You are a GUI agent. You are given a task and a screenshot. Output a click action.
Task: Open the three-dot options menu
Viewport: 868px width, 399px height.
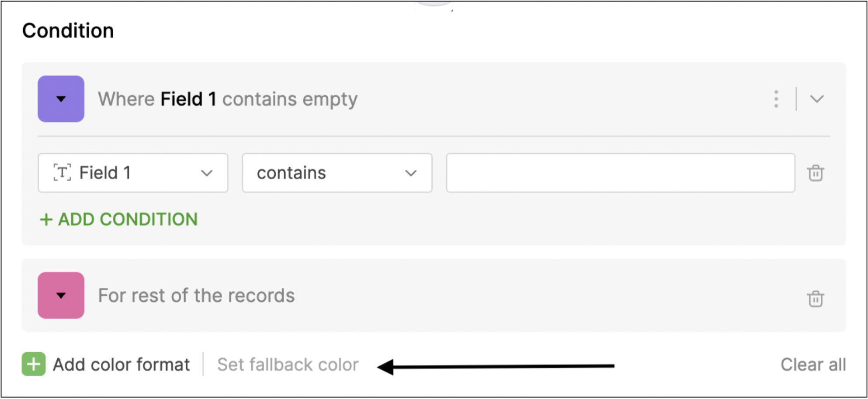(x=776, y=99)
